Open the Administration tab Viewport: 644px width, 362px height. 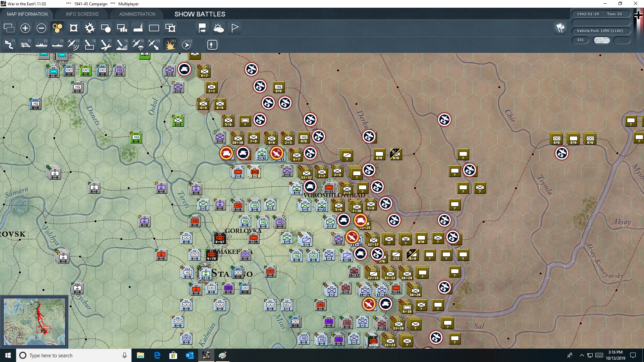pos(137,14)
